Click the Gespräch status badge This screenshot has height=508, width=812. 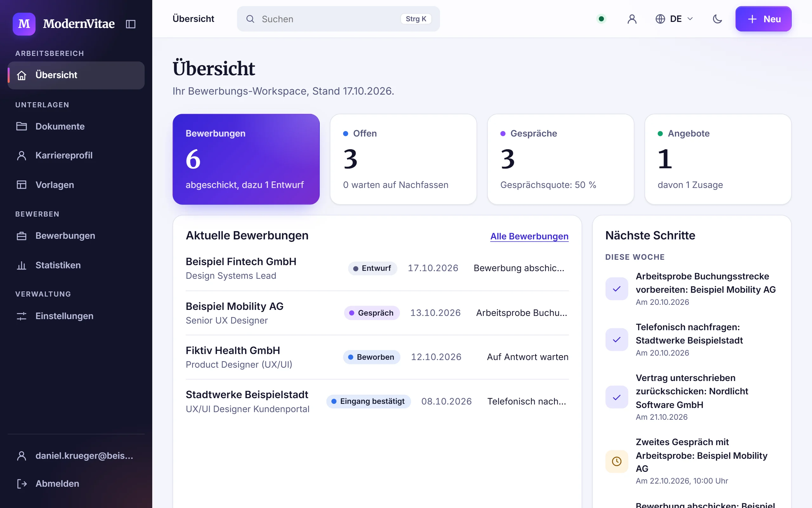pyautogui.click(x=372, y=313)
